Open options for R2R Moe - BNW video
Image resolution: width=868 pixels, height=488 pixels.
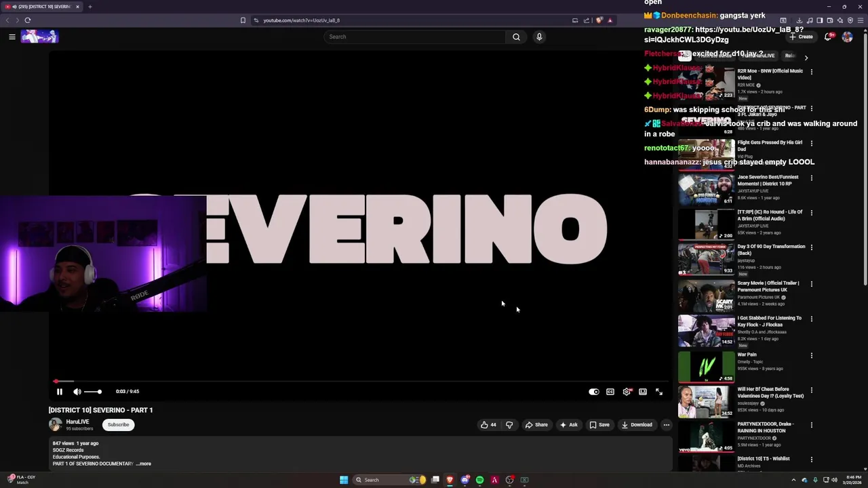tap(811, 71)
